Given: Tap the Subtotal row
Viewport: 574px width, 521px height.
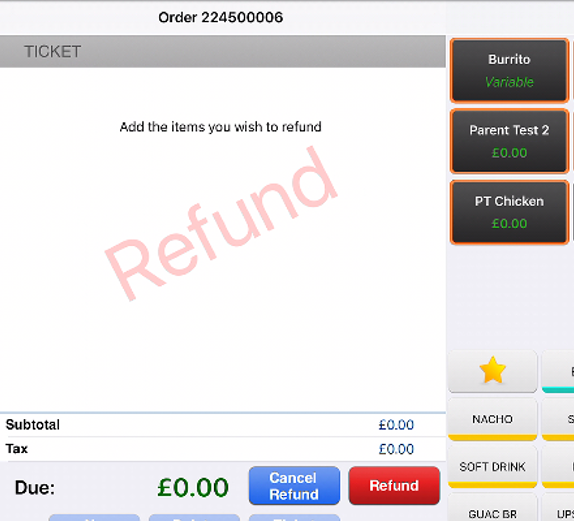Looking at the screenshot, I should tap(223, 425).
